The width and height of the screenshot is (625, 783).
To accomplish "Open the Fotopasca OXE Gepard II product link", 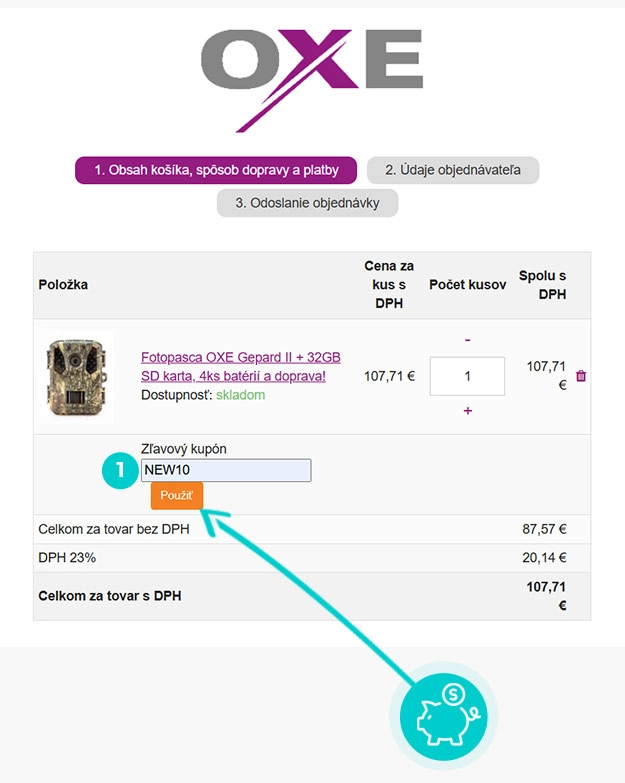I will point(241,367).
